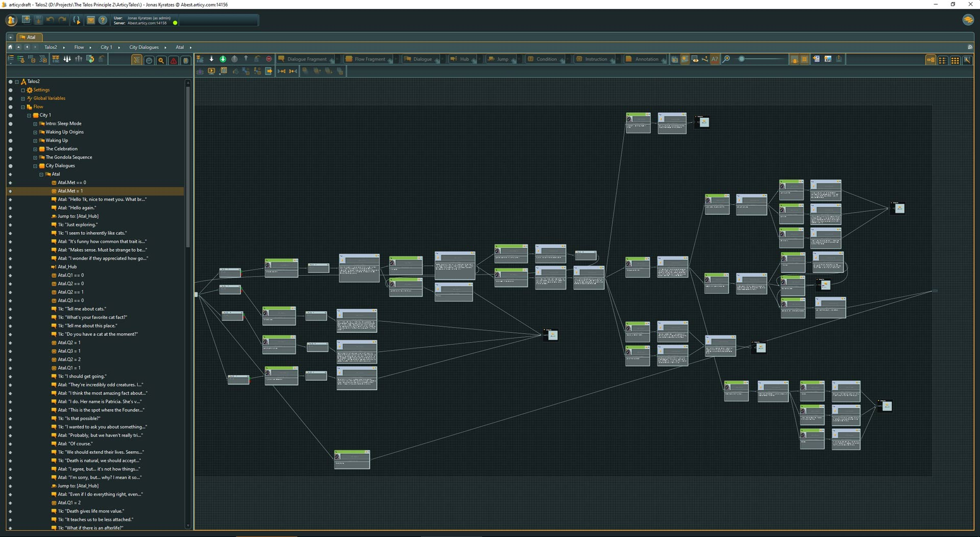Go to home via house icon
980x537 pixels.
tap(10, 47)
